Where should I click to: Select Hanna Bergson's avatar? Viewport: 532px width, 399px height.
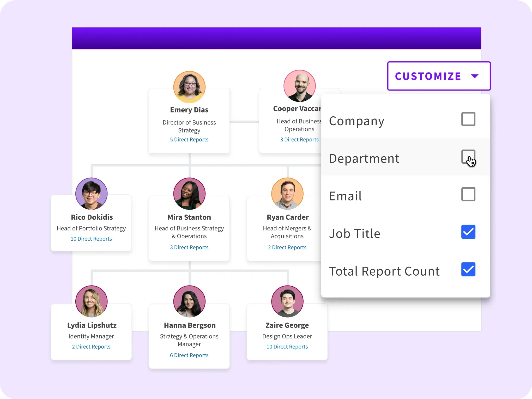point(189,301)
